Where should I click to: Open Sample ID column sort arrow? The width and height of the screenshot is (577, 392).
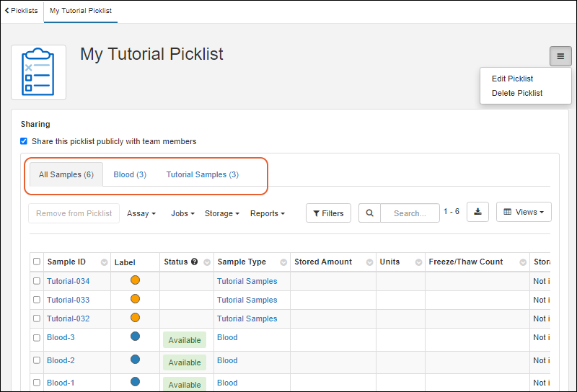tap(104, 262)
